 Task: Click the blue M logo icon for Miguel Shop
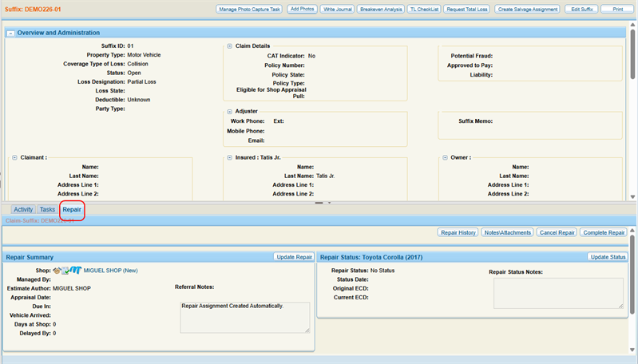76,270
